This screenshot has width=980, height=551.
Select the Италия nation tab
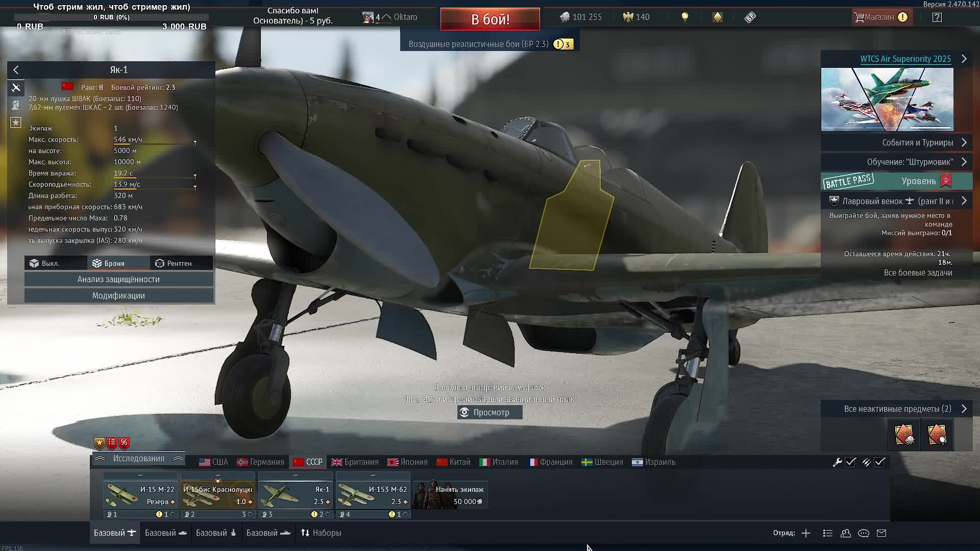coord(499,462)
